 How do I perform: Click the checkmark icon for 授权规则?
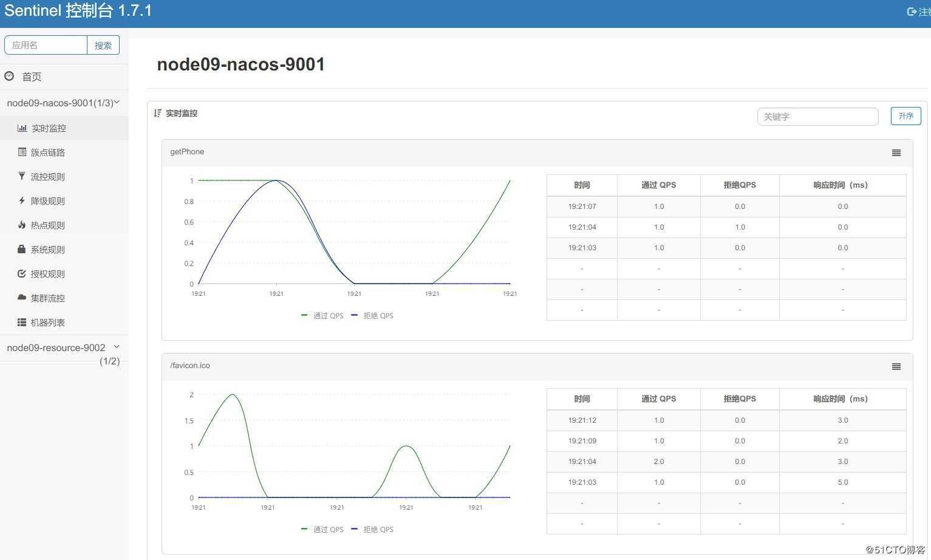(x=22, y=273)
